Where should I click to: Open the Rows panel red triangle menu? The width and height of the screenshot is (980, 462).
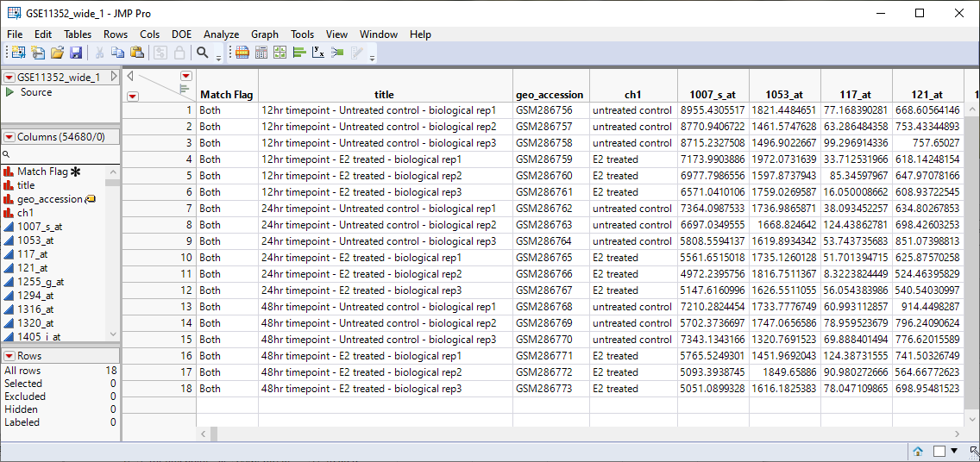coord(9,355)
